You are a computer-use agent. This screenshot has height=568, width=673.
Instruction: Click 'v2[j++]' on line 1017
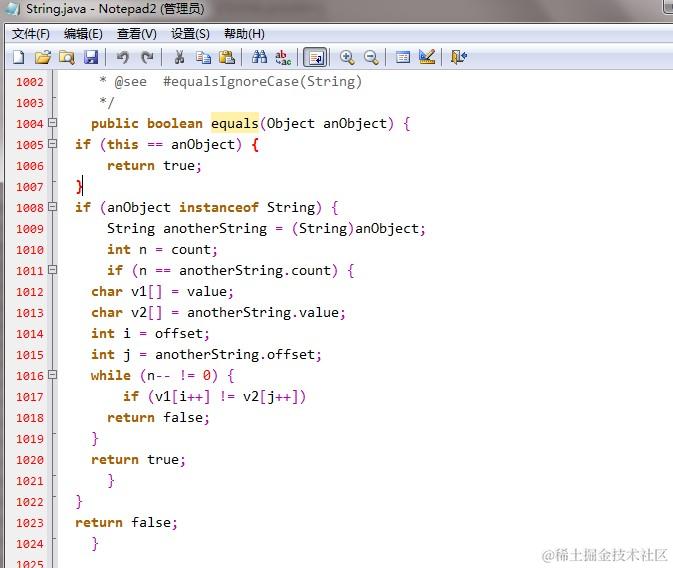point(271,397)
